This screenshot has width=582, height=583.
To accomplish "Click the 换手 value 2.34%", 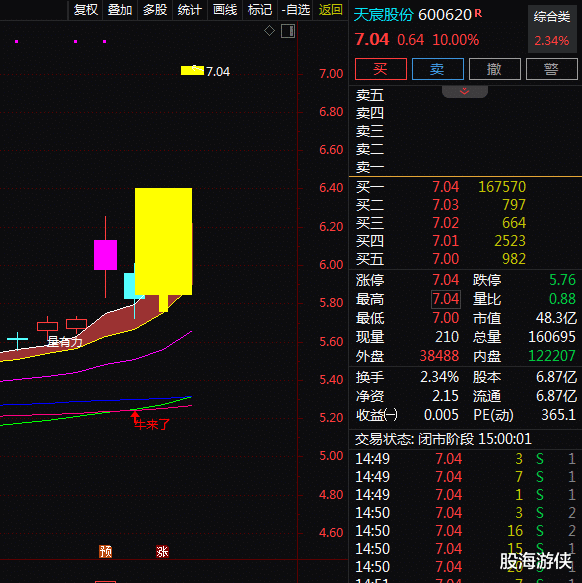I will (440, 377).
